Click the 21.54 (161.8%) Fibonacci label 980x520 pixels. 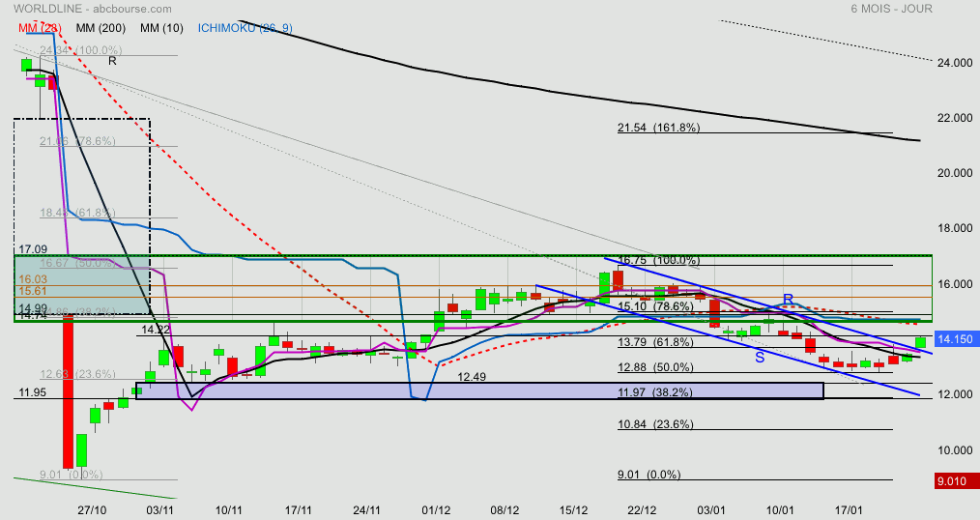tap(659, 128)
